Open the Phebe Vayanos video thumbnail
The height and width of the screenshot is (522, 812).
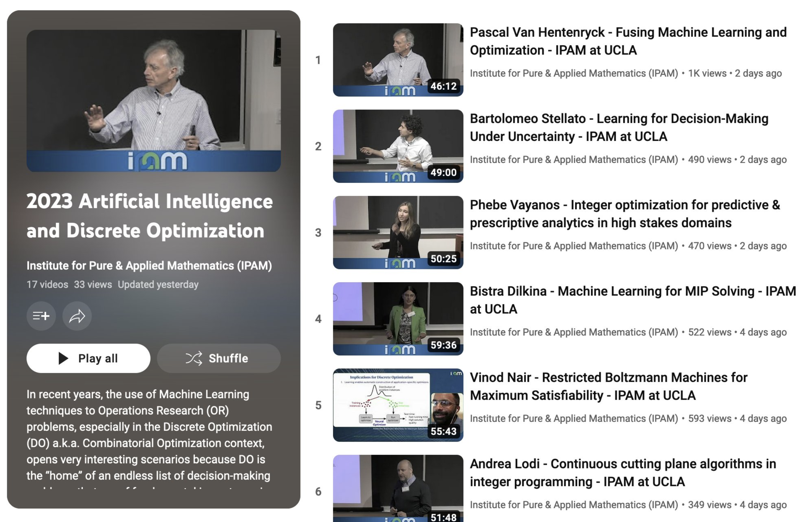398,233
